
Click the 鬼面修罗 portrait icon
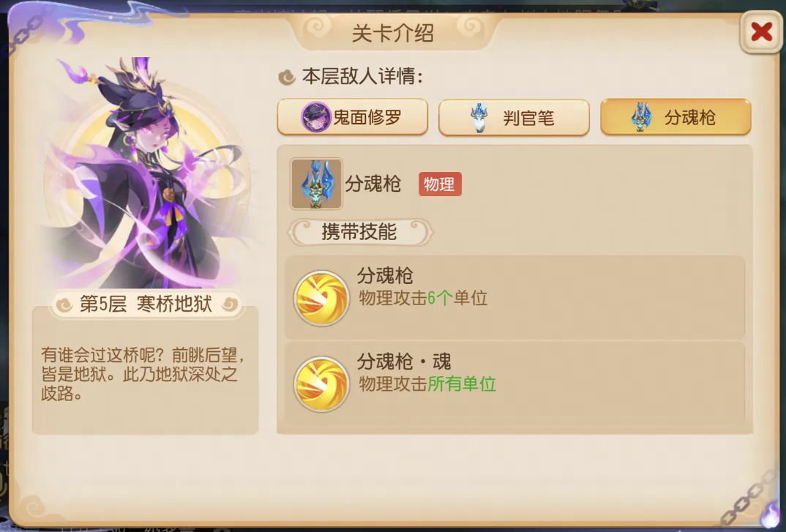coord(316,117)
